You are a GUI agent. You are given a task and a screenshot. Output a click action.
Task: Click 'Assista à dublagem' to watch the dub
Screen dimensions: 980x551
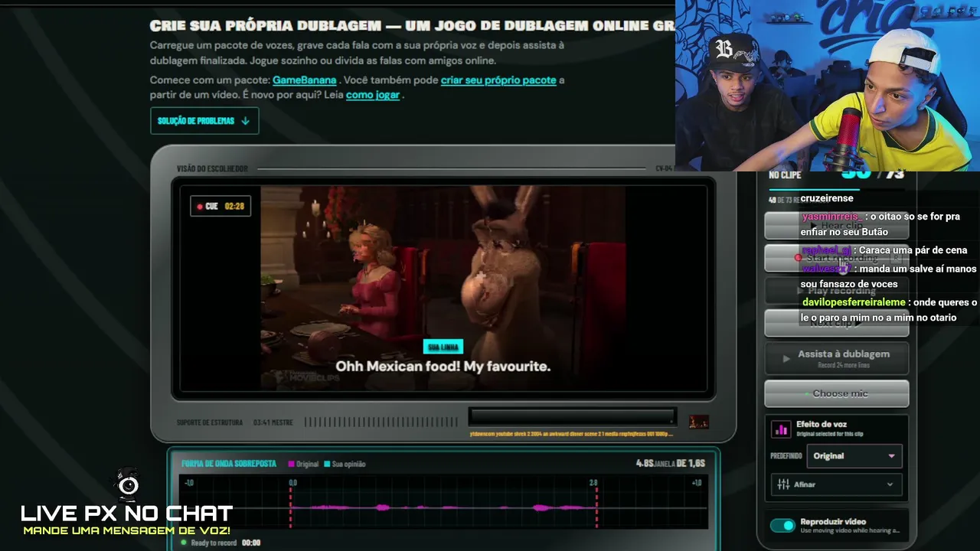tap(836, 358)
